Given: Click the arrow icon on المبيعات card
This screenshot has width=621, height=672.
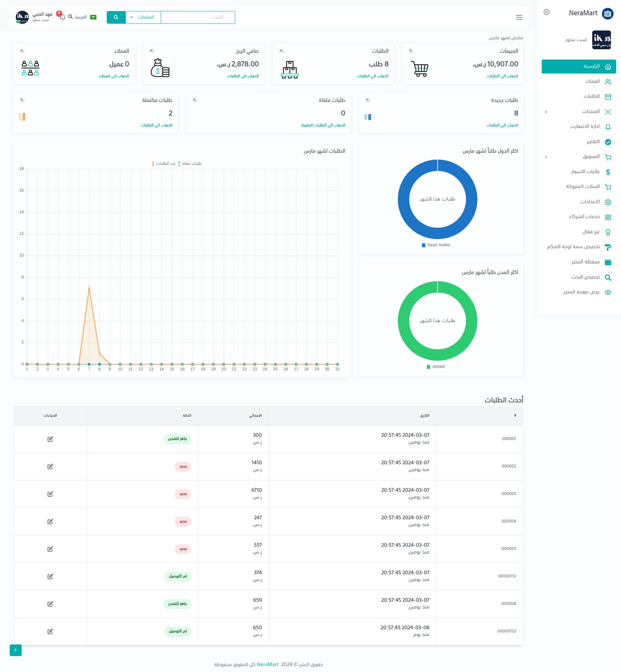Looking at the screenshot, I should [x=411, y=51].
